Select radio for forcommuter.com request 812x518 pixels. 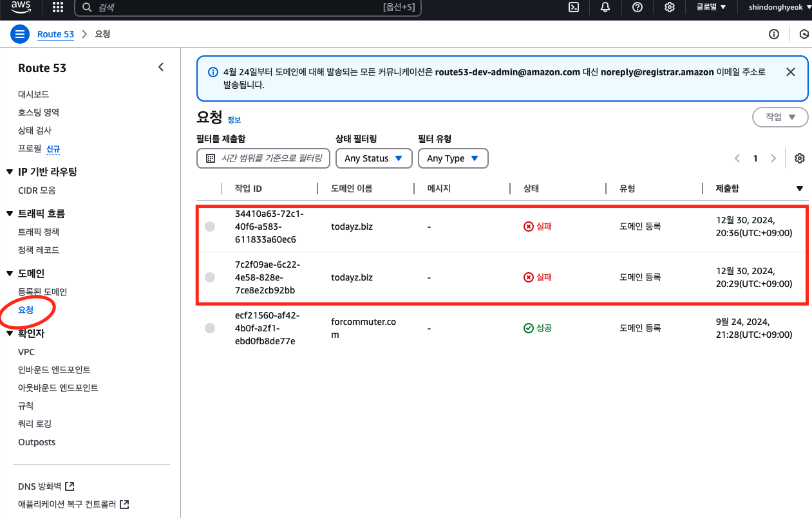(210, 328)
